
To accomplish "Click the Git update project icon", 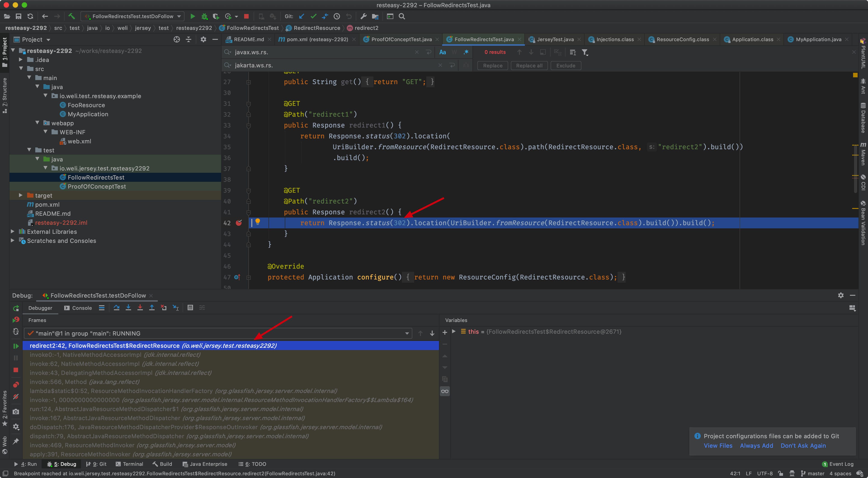I will [x=302, y=16].
